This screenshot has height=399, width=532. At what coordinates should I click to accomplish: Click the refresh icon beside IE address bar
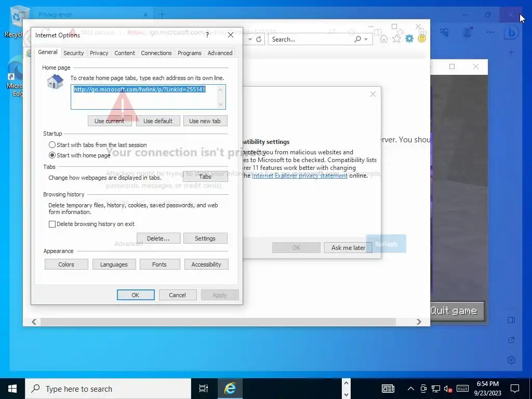coord(259,39)
